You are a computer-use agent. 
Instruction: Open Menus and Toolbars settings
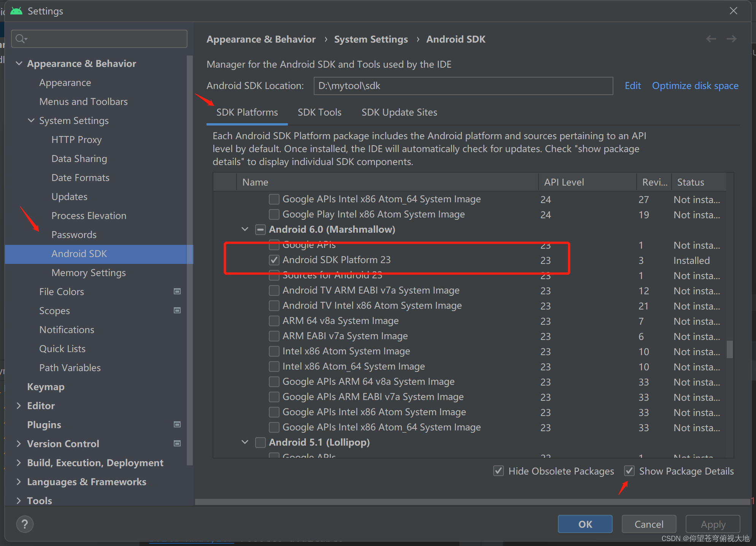point(83,102)
